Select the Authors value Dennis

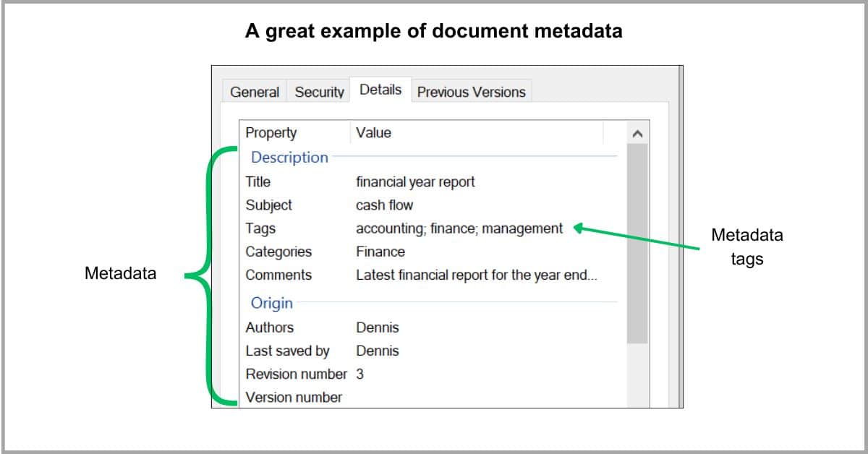pos(378,327)
